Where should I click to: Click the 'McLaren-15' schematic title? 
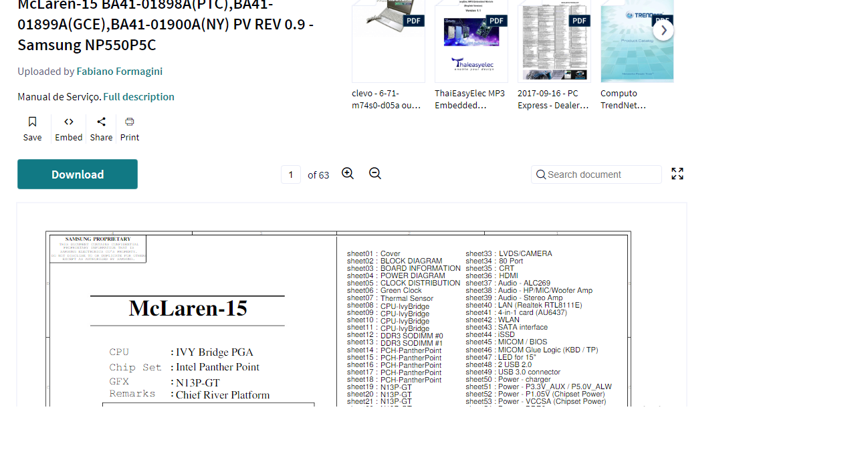pos(188,308)
